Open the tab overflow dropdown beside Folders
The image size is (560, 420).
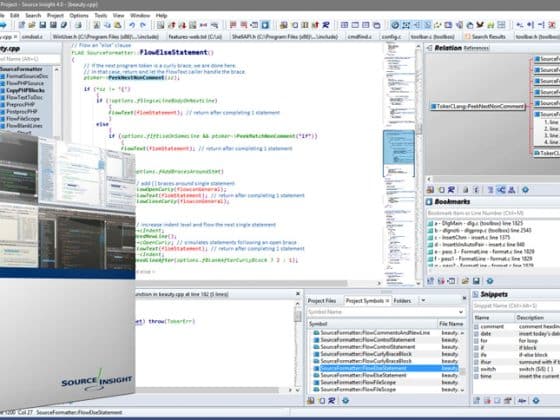(x=423, y=300)
